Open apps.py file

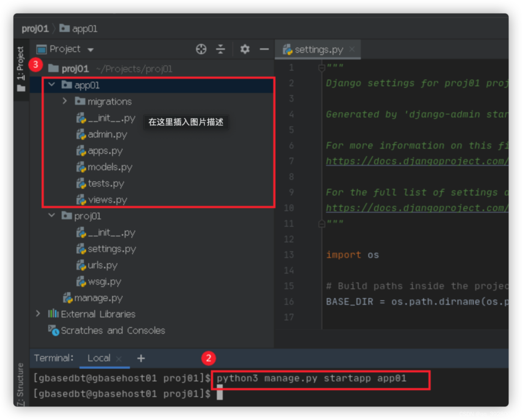point(99,151)
